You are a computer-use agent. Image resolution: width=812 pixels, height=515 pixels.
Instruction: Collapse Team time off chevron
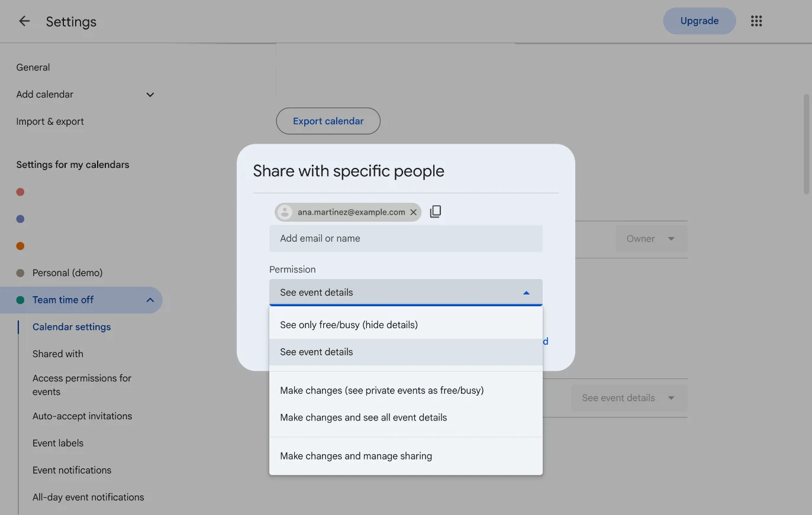point(150,300)
